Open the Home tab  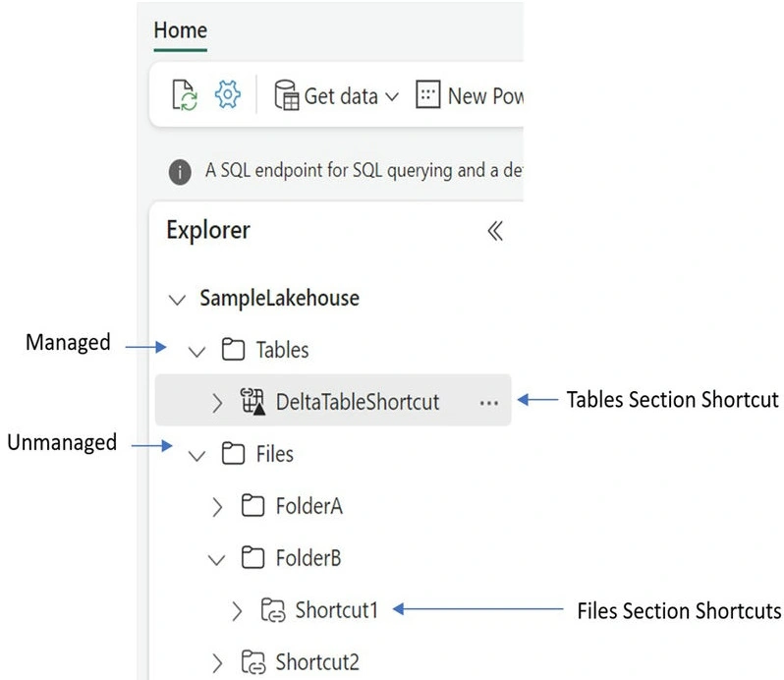pyautogui.click(x=181, y=30)
